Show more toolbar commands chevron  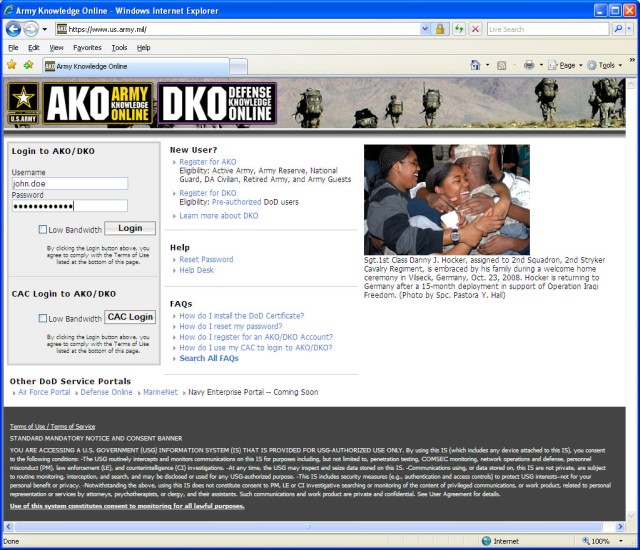click(632, 60)
